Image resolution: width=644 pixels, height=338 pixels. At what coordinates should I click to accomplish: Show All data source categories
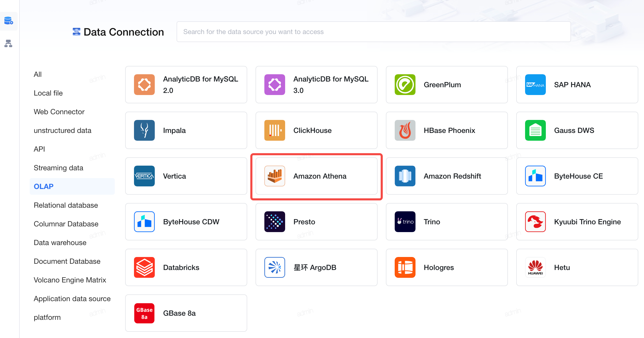pos(38,74)
